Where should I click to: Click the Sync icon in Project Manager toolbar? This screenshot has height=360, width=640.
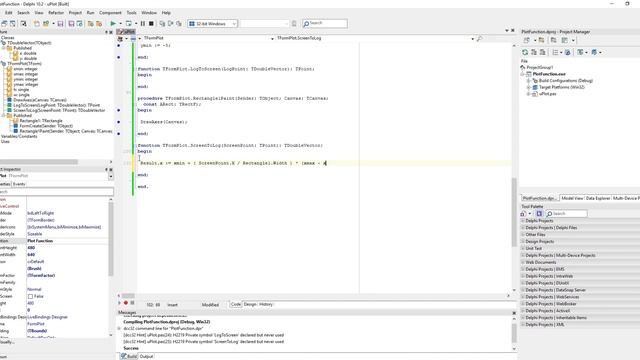[x=567, y=52]
